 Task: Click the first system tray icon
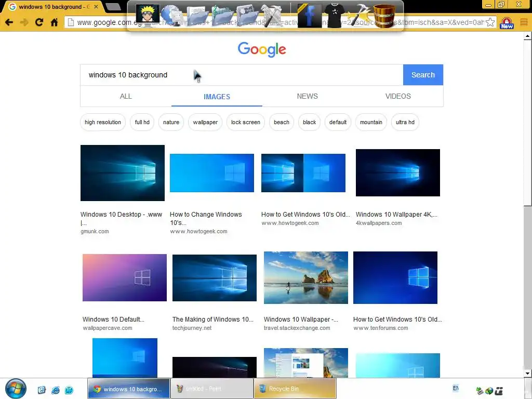[480, 391]
